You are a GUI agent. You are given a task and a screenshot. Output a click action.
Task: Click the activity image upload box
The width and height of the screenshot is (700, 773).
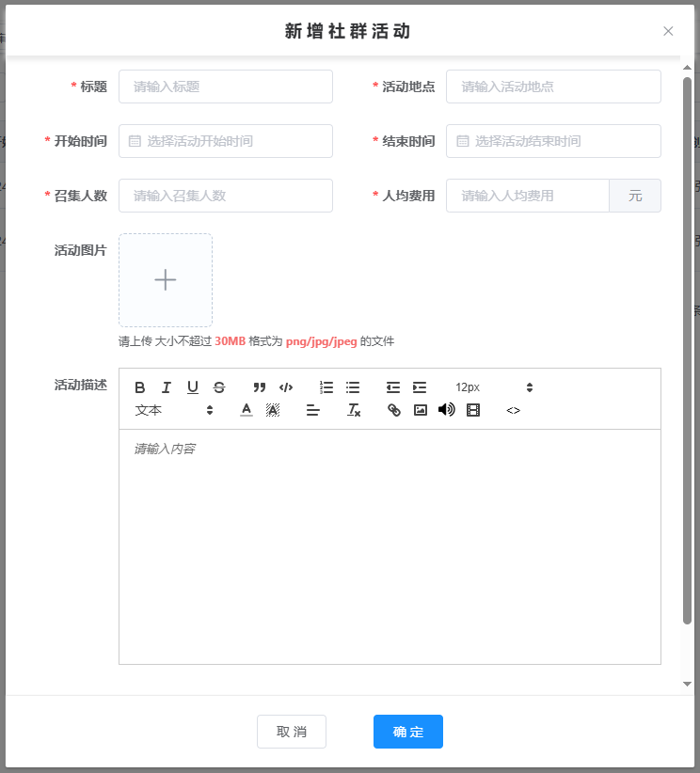click(166, 280)
